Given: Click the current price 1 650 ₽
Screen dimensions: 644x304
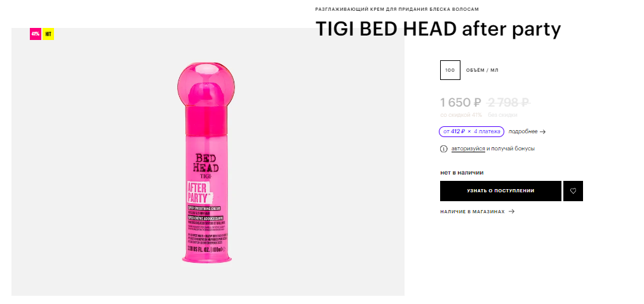Looking at the screenshot, I should pyautogui.click(x=460, y=103).
